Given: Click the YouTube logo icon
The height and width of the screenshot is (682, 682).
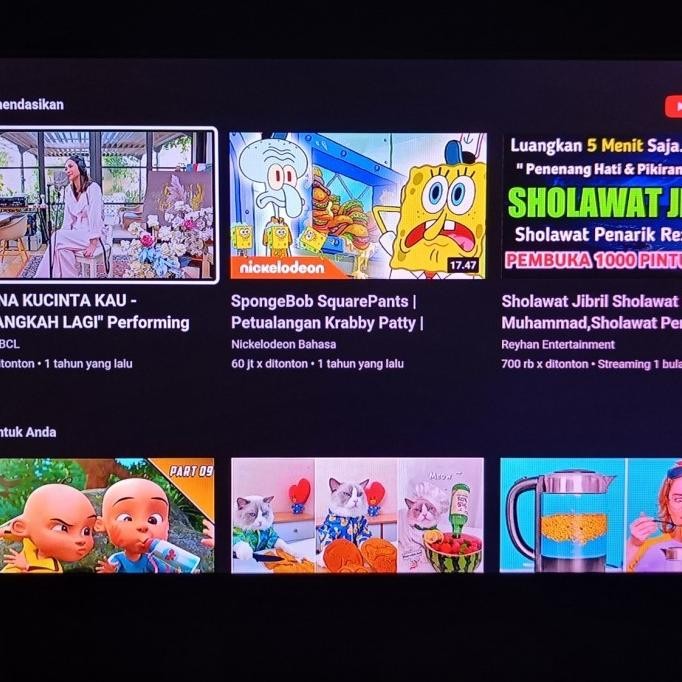Looking at the screenshot, I should [673, 106].
